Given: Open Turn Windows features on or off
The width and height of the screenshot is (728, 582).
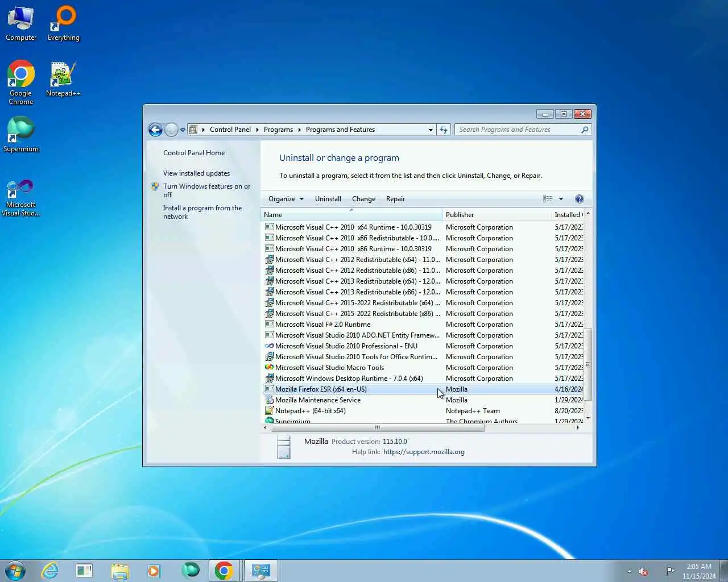Looking at the screenshot, I should tap(206, 190).
